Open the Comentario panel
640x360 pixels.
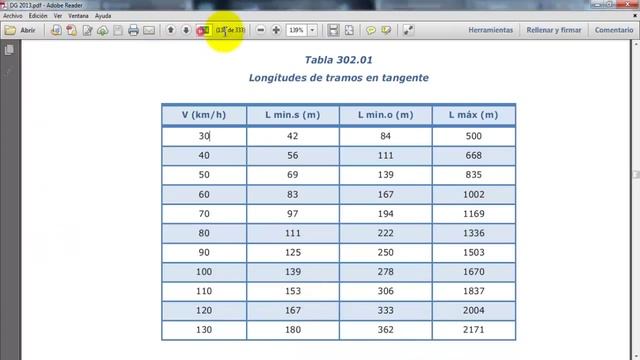614,30
